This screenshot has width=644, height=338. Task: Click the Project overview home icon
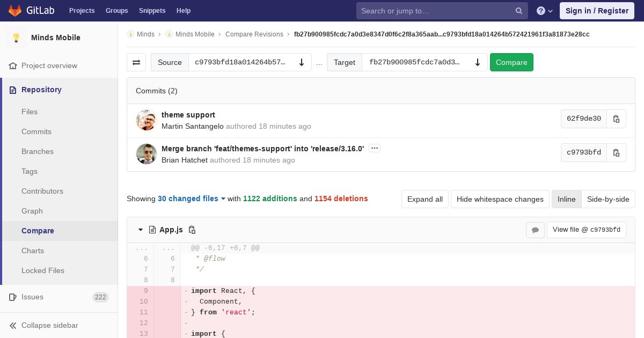click(13, 65)
